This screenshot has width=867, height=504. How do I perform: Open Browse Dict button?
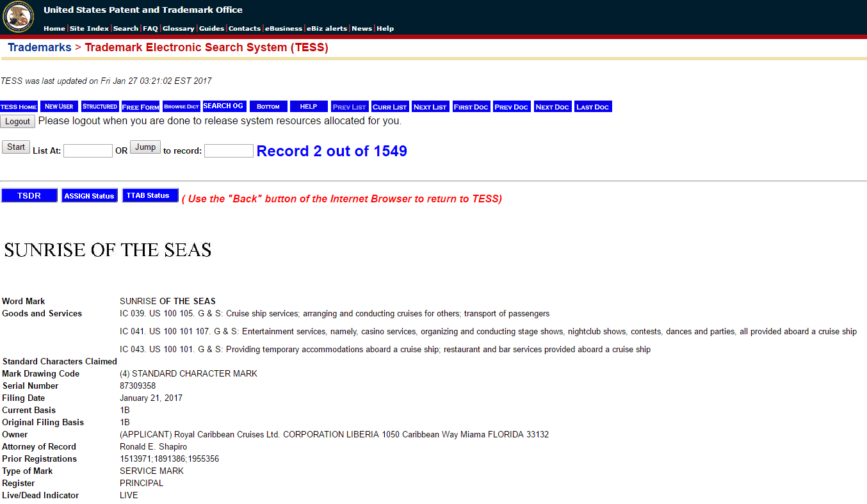point(182,106)
